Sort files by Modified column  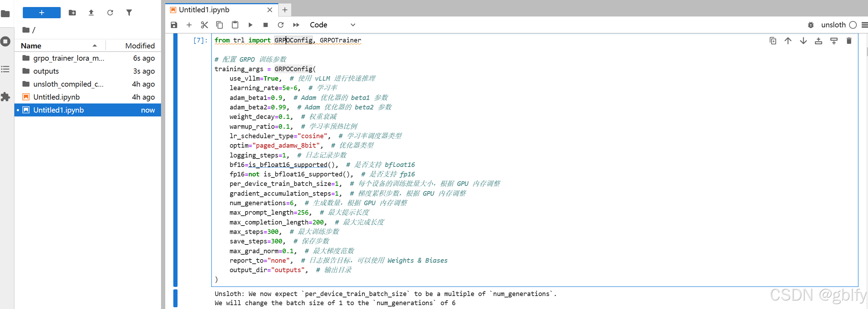coord(134,46)
